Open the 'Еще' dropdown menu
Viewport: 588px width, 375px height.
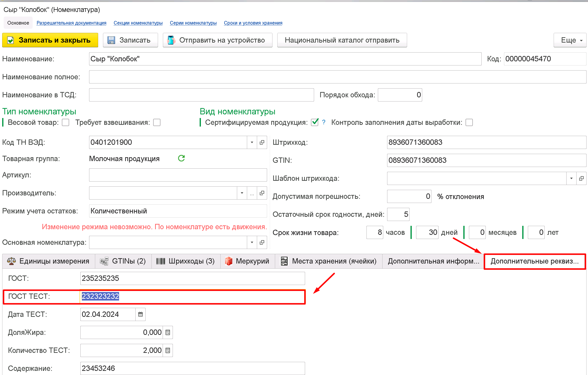coord(570,40)
